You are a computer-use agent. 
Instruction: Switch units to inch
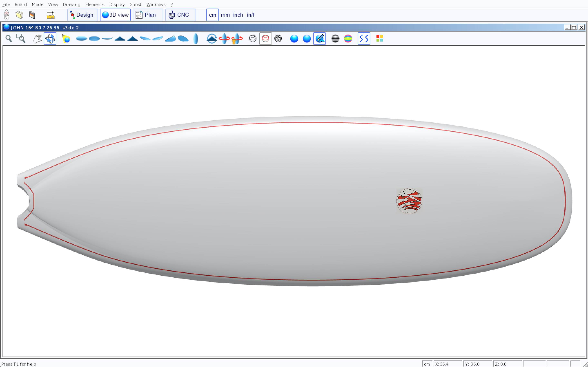pyautogui.click(x=238, y=15)
